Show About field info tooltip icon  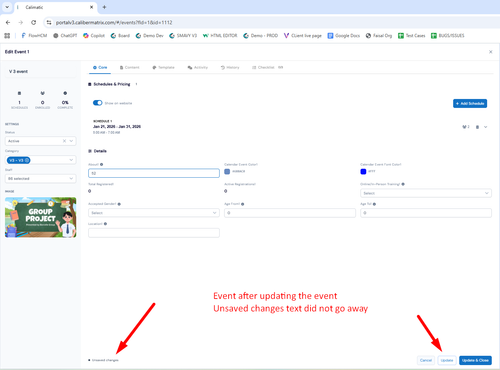coord(102,164)
